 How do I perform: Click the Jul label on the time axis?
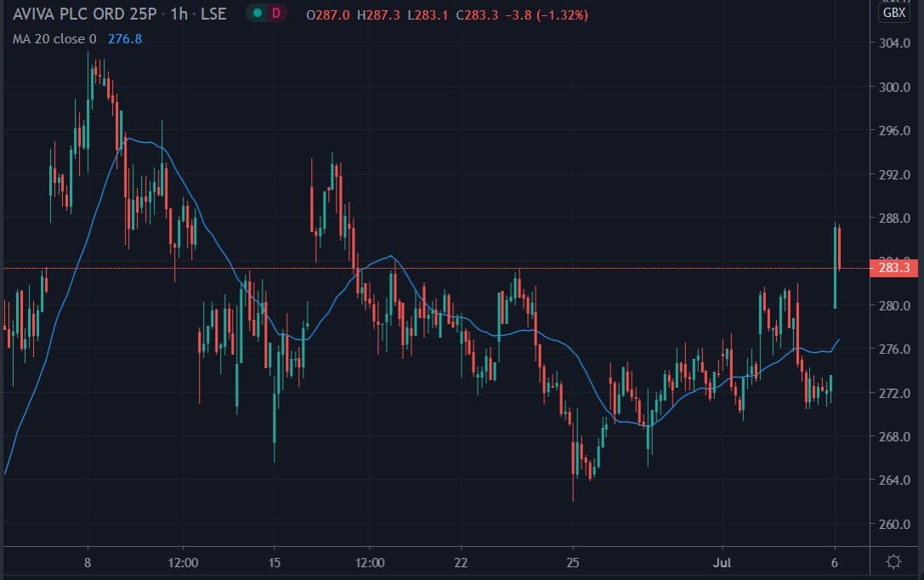(723, 562)
